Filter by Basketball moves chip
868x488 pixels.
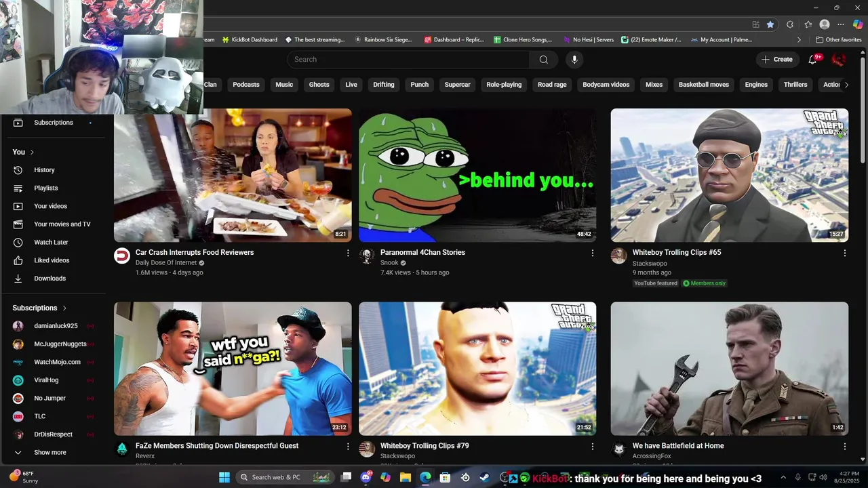704,85
